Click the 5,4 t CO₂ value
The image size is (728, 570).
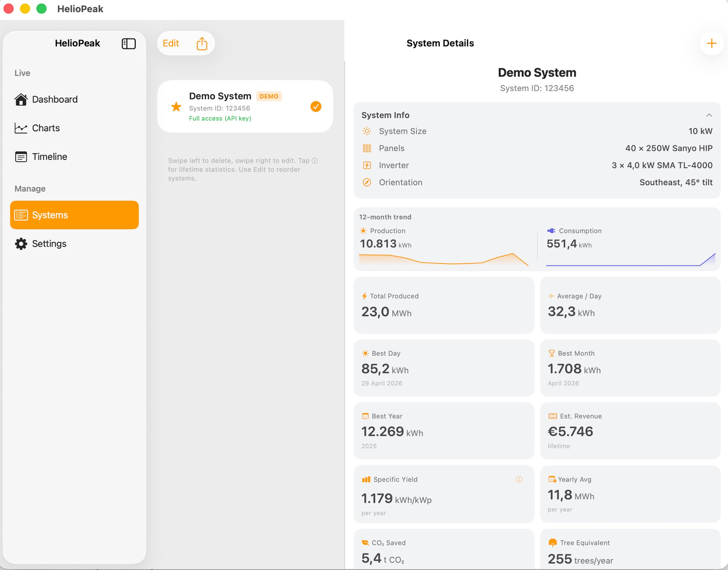[x=383, y=559]
